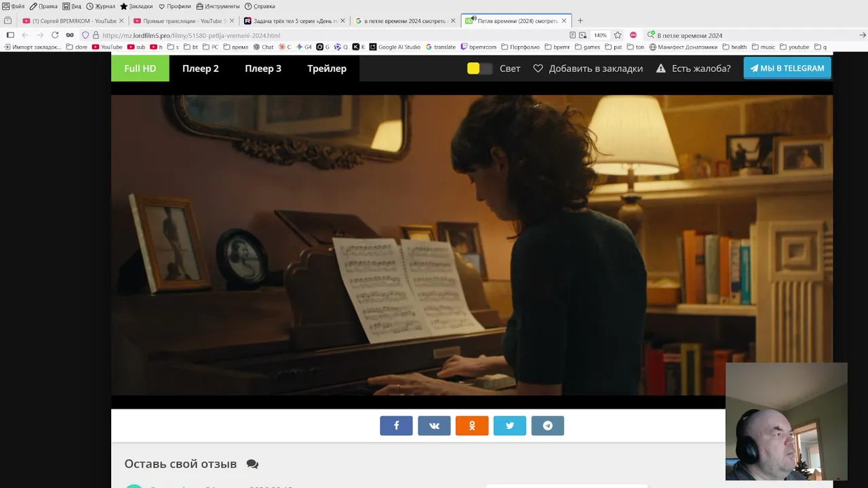Switch to the "Full HD" player tab
This screenshot has height=488, width=868.
[140, 68]
